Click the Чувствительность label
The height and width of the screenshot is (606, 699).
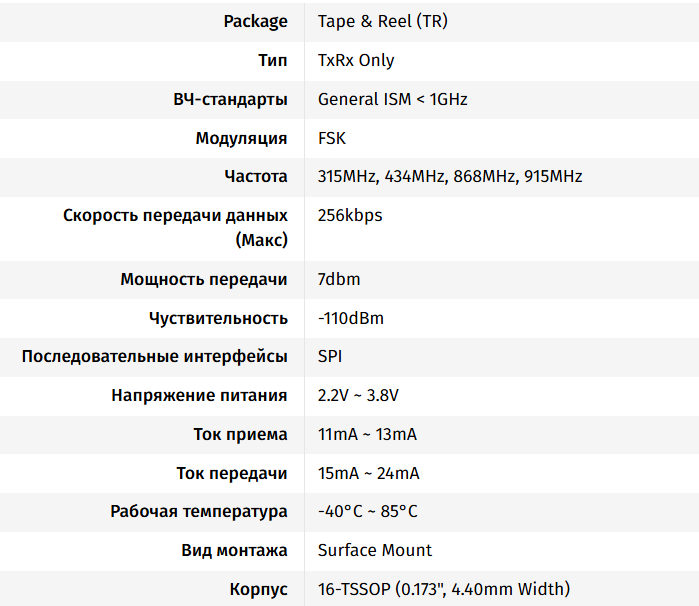point(218,319)
